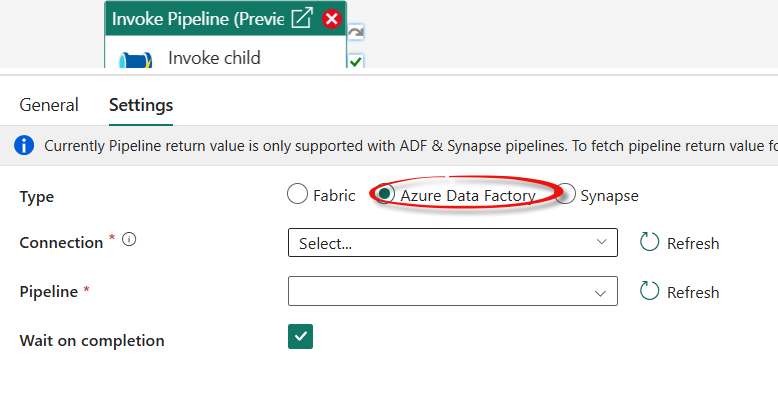Switch to the General tab

49,105
